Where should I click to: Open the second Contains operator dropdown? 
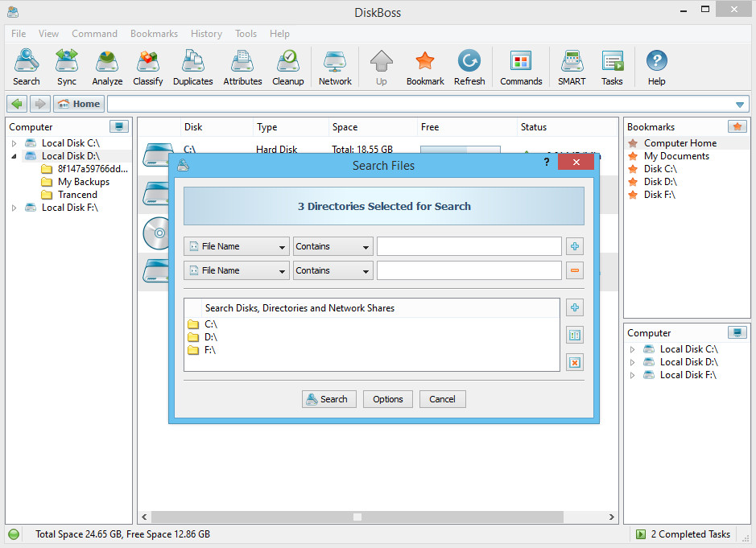[333, 270]
